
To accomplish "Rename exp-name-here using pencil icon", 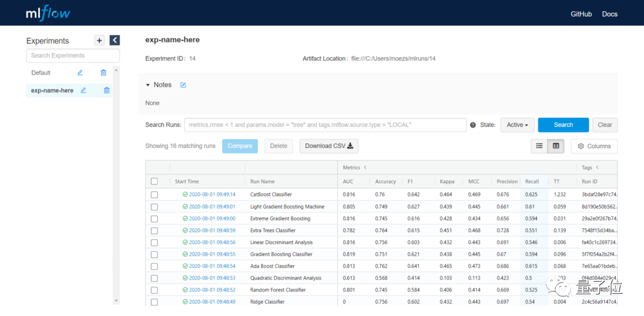I will click(83, 90).
